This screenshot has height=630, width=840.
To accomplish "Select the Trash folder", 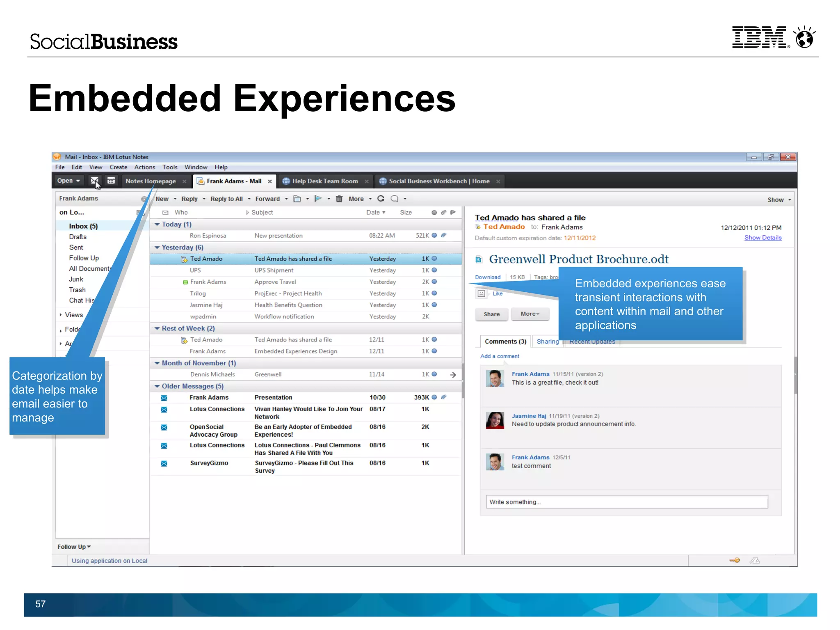I will [77, 290].
